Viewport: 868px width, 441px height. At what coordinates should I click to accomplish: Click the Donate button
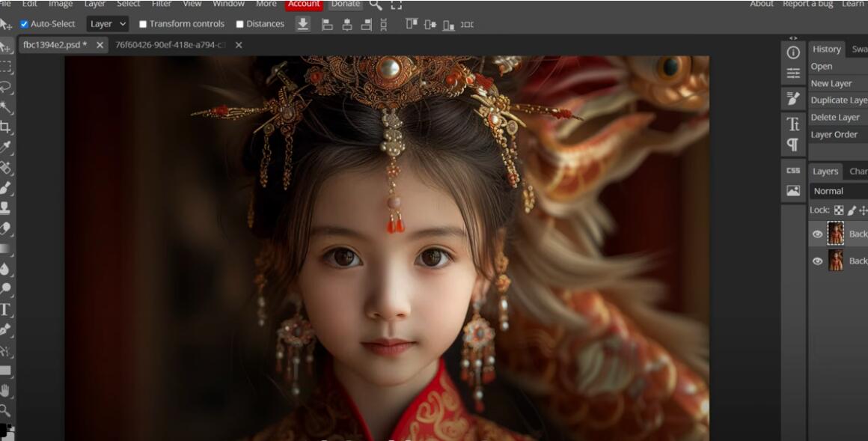tap(344, 4)
